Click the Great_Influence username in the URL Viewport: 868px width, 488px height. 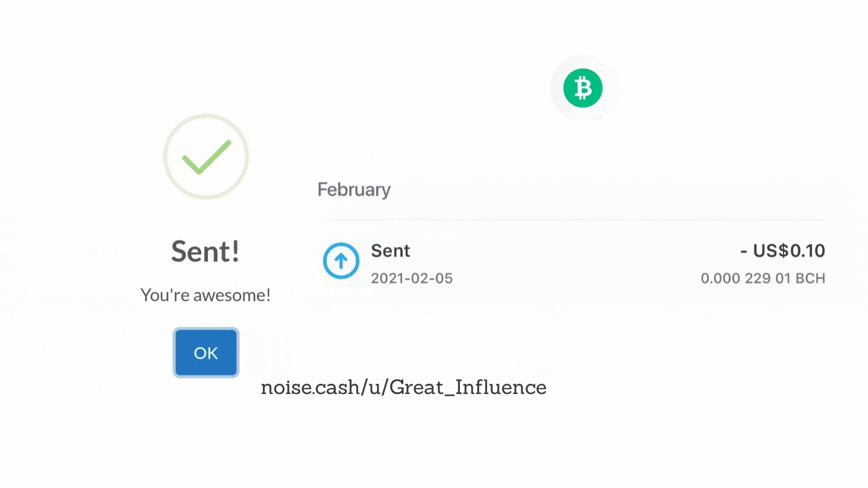click(468, 387)
